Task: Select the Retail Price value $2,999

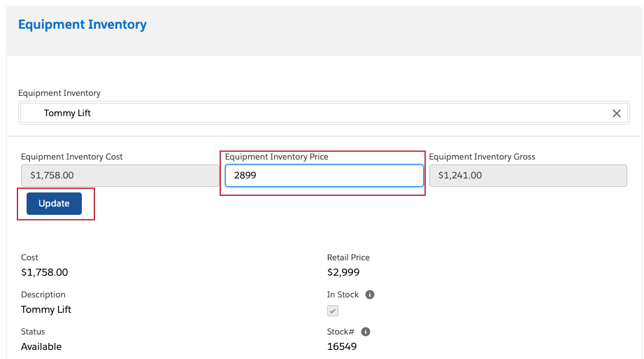Action: coord(343,272)
